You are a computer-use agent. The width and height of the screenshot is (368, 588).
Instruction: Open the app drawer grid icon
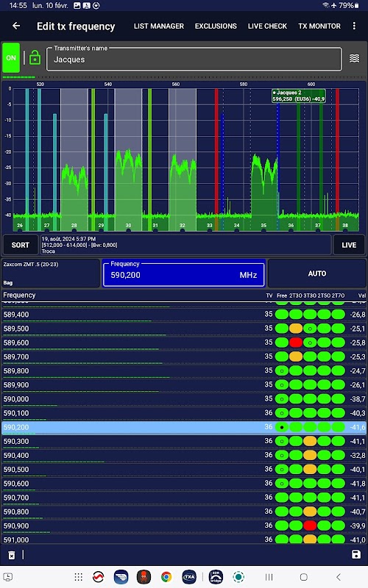tap(78, 577)
